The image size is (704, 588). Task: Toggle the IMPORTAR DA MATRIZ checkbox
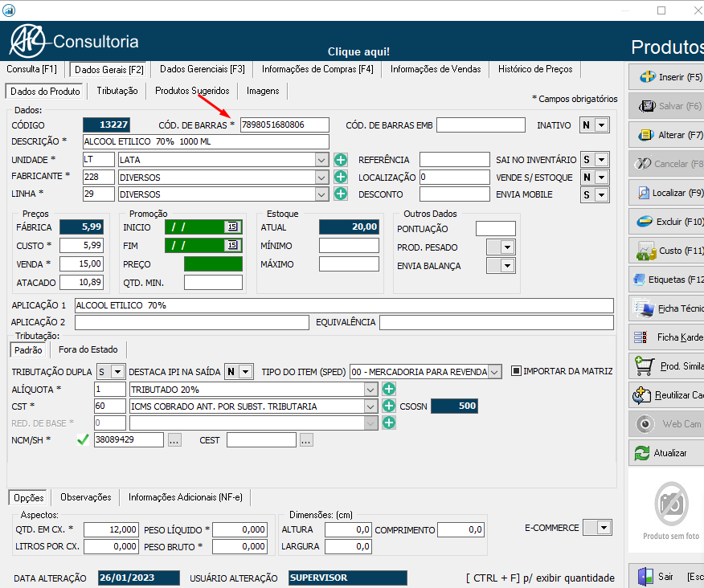click(x=516, y=371)
